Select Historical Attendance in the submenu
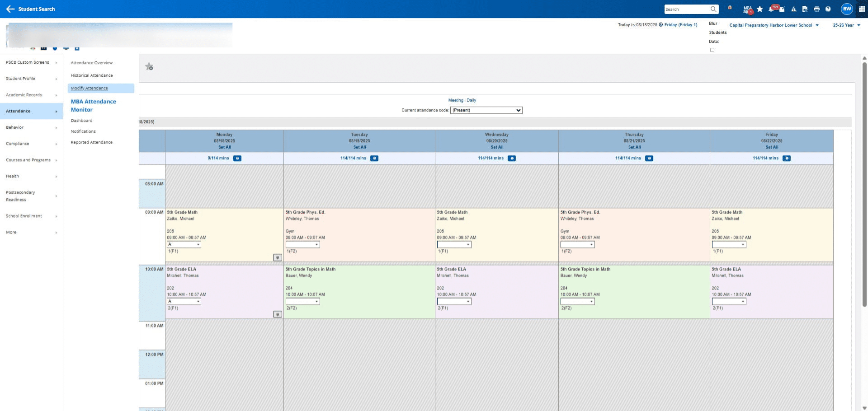The height and width of the screenshot is (411, 868). click(92, 75)
